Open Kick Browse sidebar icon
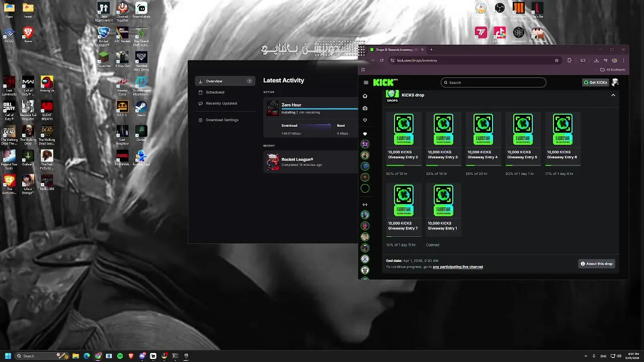The width and height of the screenshot is (644, 362). coord(365,108)
